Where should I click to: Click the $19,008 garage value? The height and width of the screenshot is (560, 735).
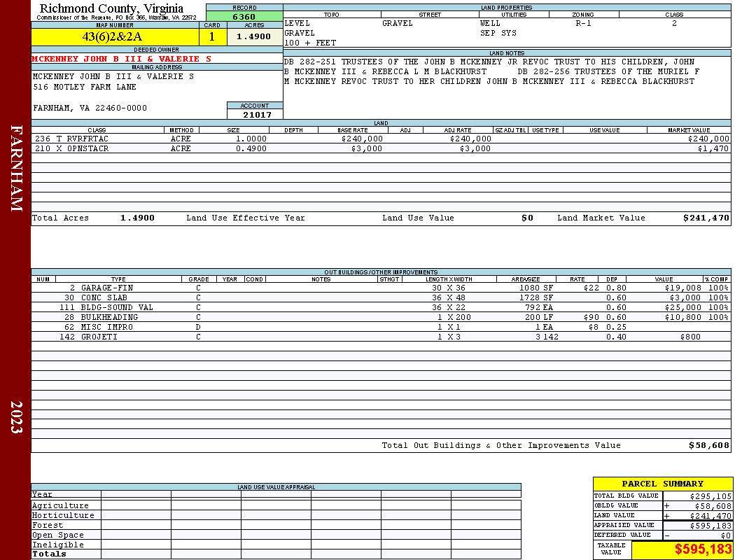682,288
